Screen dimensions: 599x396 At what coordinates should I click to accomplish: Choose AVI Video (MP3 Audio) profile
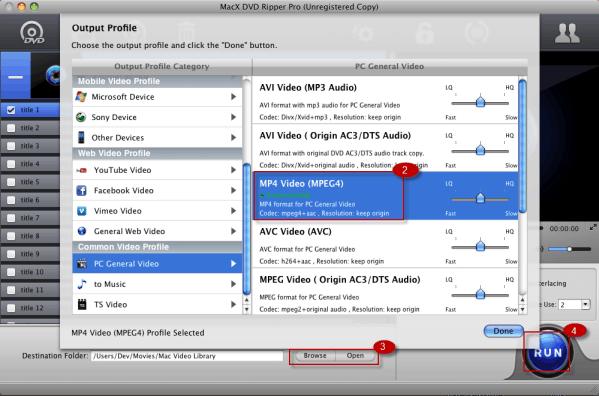385,100
